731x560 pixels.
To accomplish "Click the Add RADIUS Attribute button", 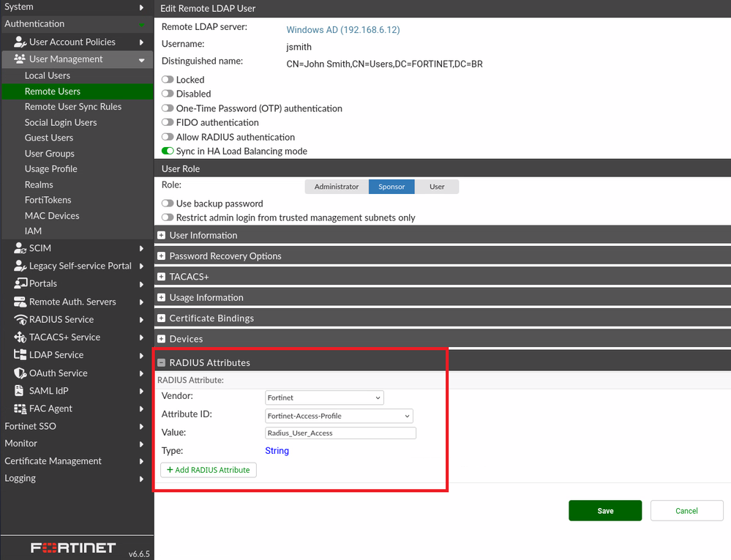I will coord(209,470).
